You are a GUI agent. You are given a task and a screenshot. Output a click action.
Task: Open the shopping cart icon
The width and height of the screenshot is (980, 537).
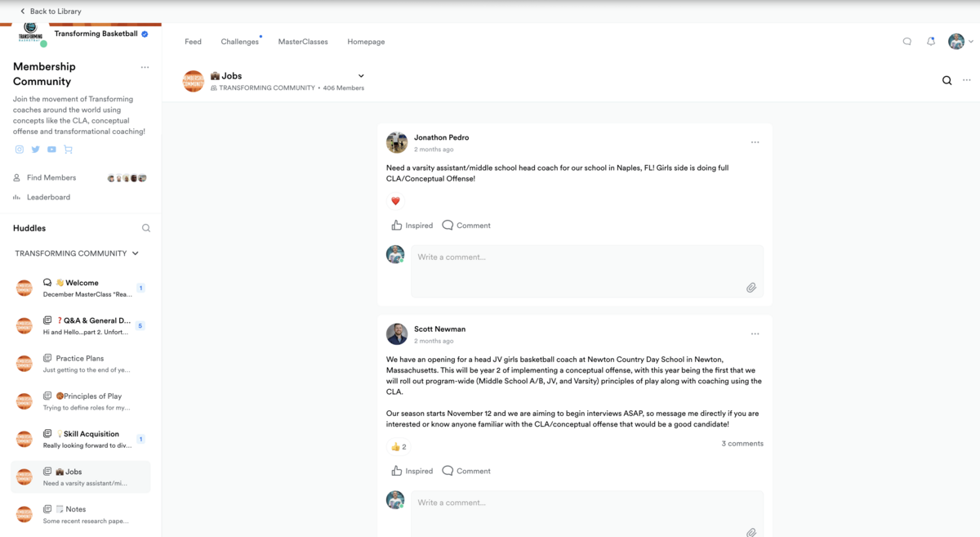(68, 150)
